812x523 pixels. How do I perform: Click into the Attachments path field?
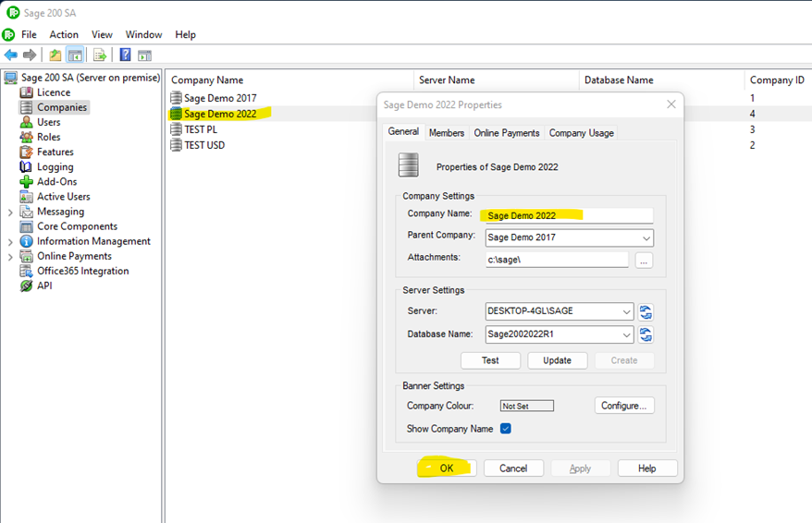pos(557,260)
